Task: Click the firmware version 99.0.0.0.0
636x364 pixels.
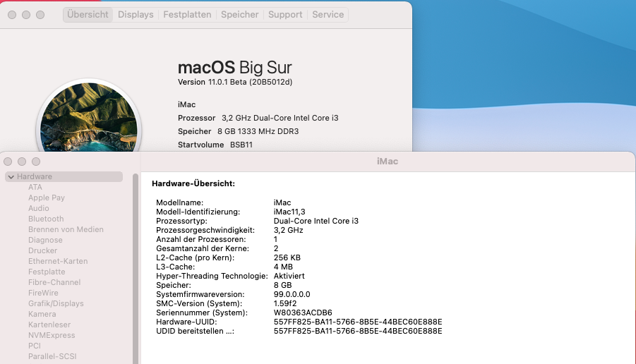Action: (x=292, y=294)
